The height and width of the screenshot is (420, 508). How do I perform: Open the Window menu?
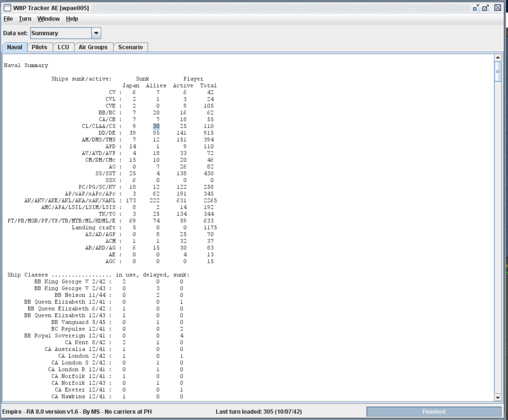point(48,19)
